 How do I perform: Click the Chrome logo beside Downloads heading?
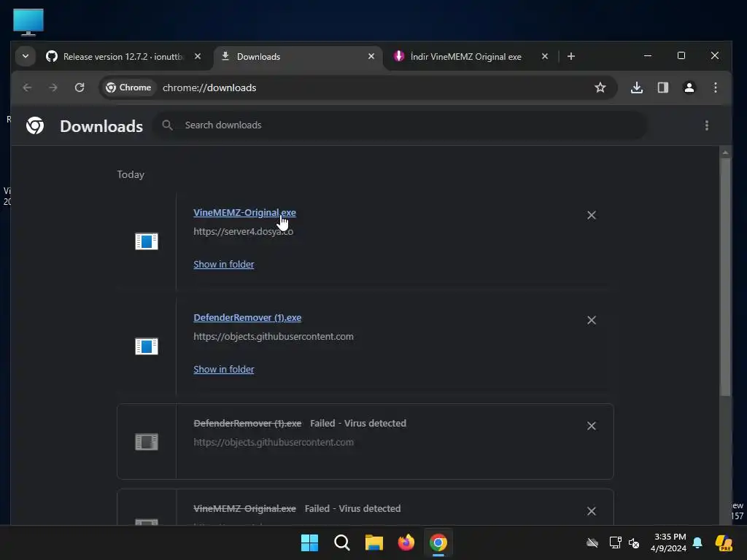coord(35,125)
